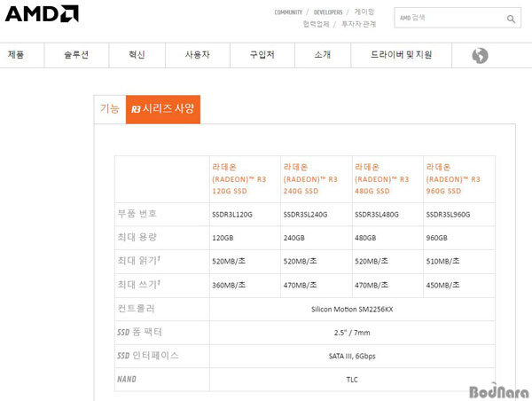Open the 솔루션 menu
The image size is (532, 401).
coord(76,55)
